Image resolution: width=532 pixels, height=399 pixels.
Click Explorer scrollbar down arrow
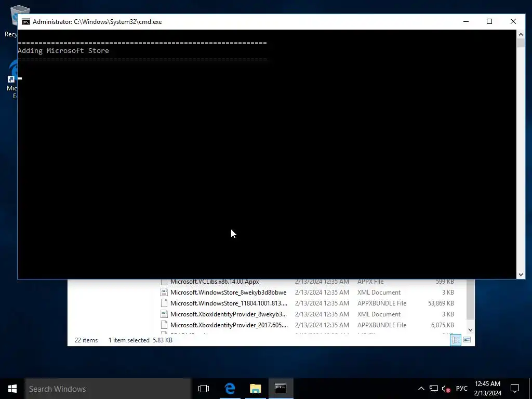tap(470, 329)
